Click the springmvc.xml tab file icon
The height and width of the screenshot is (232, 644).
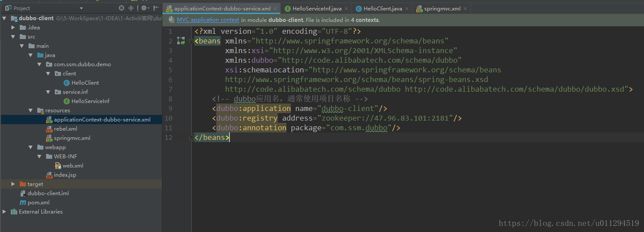tap(419, 9)
